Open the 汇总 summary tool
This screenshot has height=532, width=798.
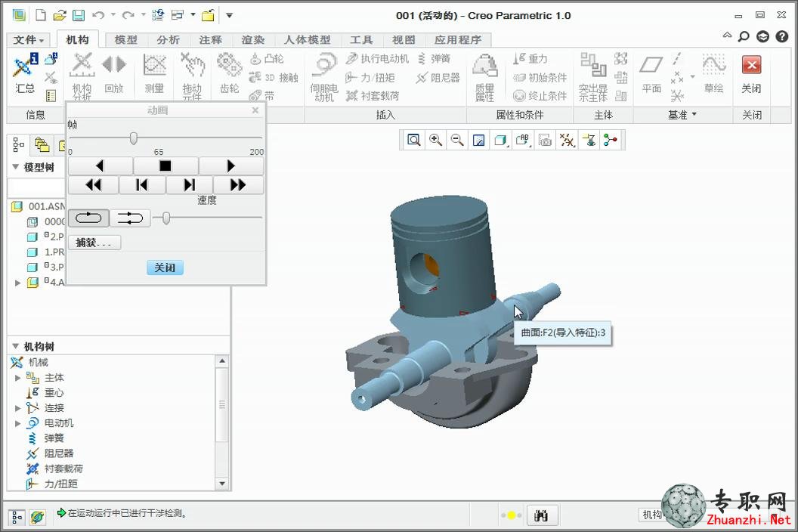point(24,75)
